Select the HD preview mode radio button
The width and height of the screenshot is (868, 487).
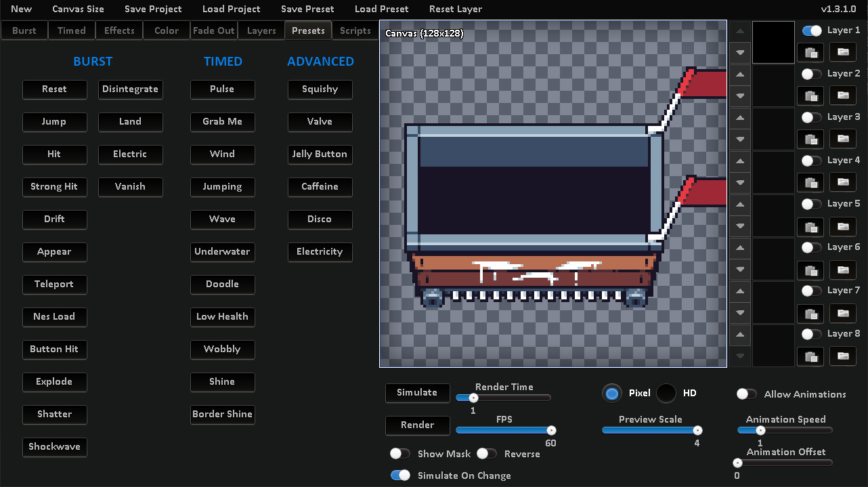[x=666, y=393]
